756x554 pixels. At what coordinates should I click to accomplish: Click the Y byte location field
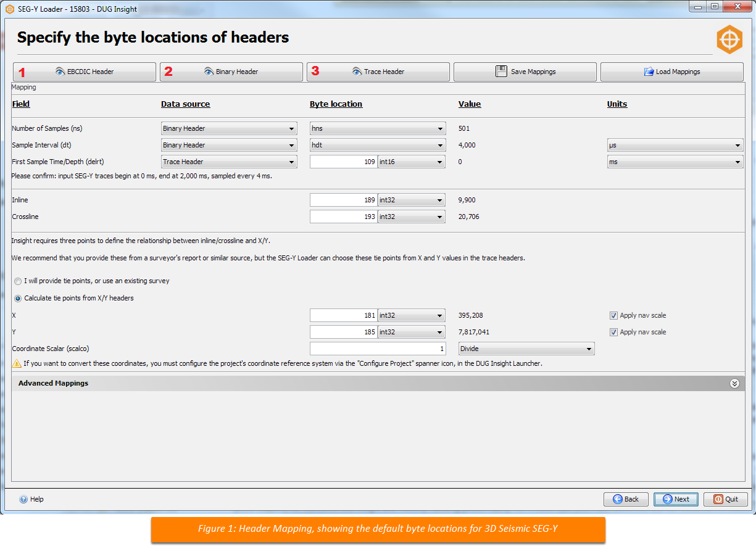tap(344, 332)
